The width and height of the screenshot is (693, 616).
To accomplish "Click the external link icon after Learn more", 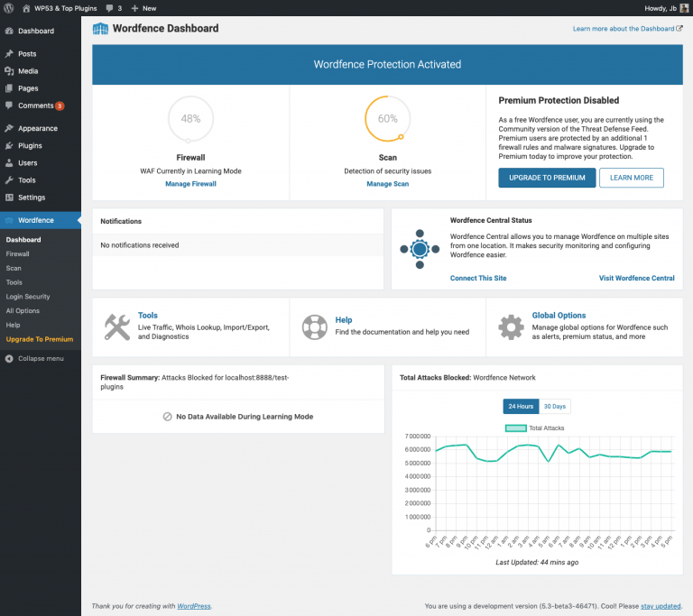I will point(679,28).
